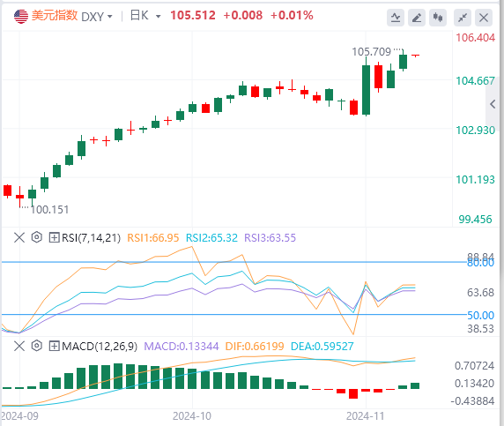Click the 美元指数 symbol name
Viewport: 504px width, 426px height.
(x=55, y=16)
